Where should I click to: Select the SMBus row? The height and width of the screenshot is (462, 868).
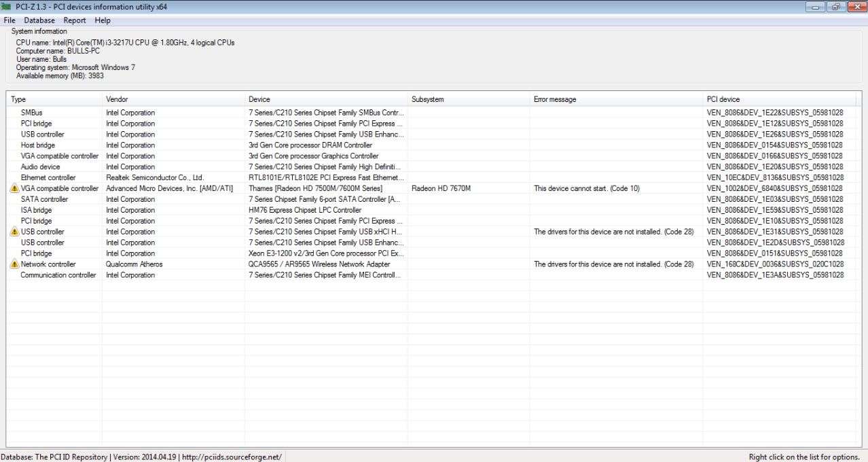(x=431, y=113)
